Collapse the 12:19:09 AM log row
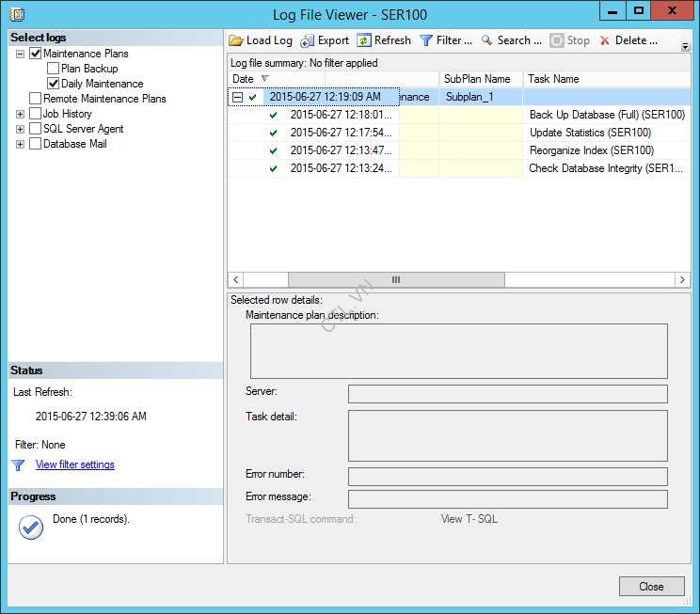This screenshot has height=614, width=700. (x=238, y=97)
